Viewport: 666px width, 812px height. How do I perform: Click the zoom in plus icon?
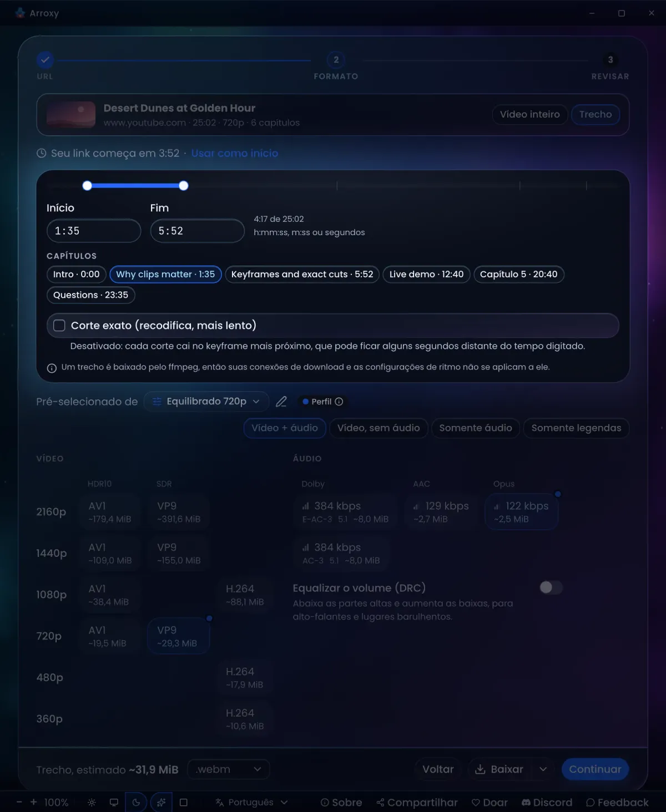point(33,802)
